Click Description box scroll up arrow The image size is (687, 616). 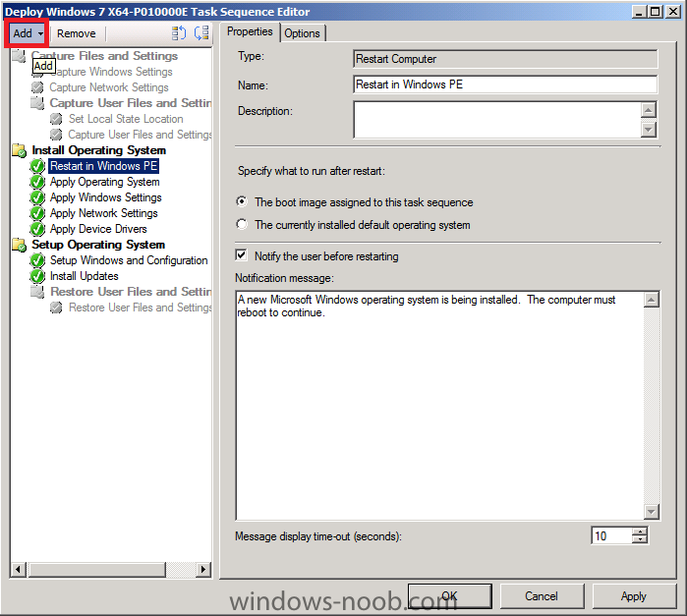(649, 109)
